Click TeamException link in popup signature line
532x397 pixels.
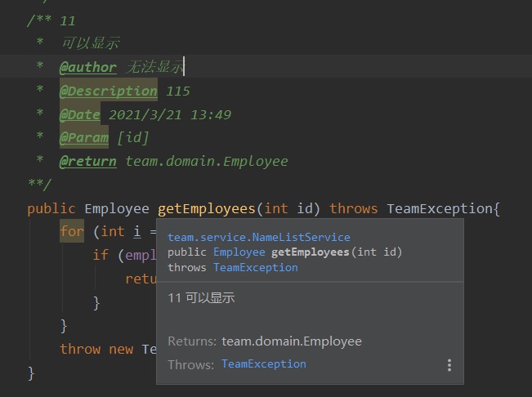255,267
